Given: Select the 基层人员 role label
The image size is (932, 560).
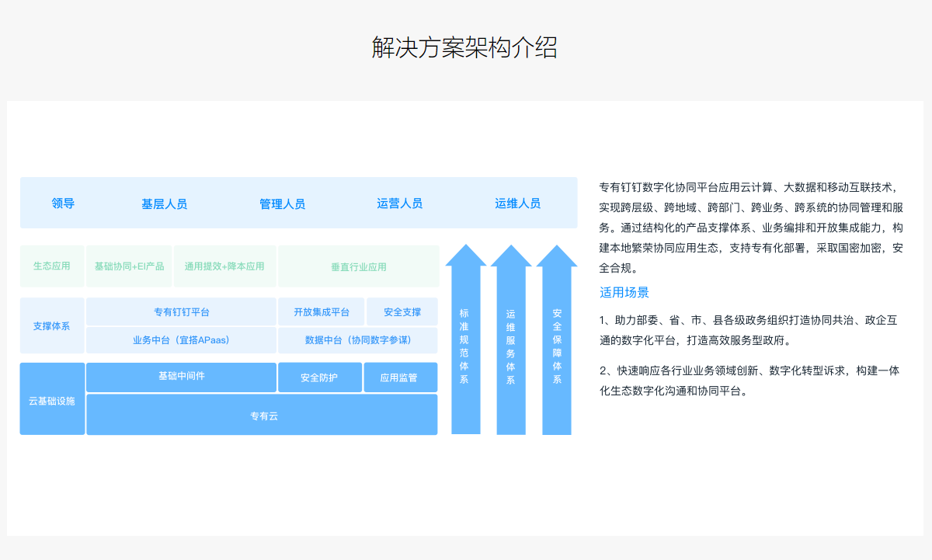Looking at the screenshot, I should [164, 203].
